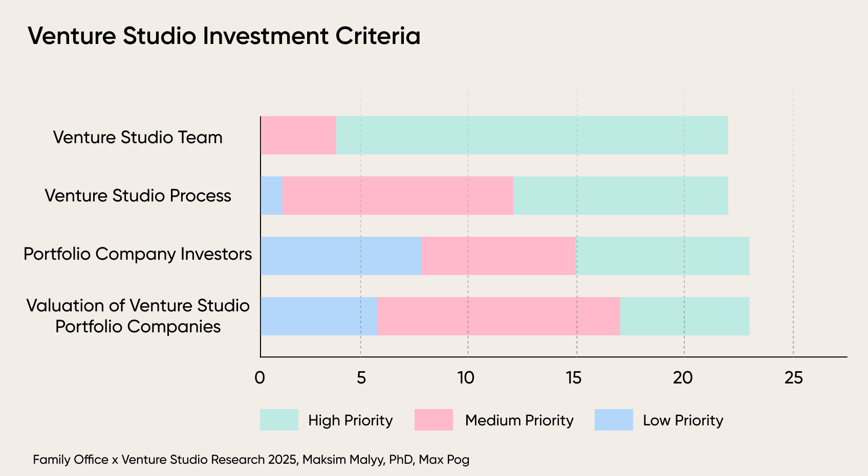Click the chart title Venture Studio Investment Criteria
The image size is (868, 476).
click(x=224, y=36)
